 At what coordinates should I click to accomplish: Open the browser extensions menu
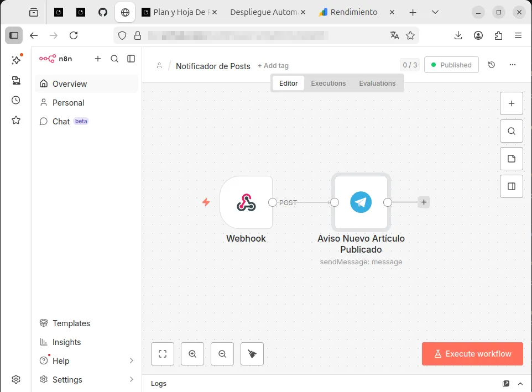coord(498,35)
